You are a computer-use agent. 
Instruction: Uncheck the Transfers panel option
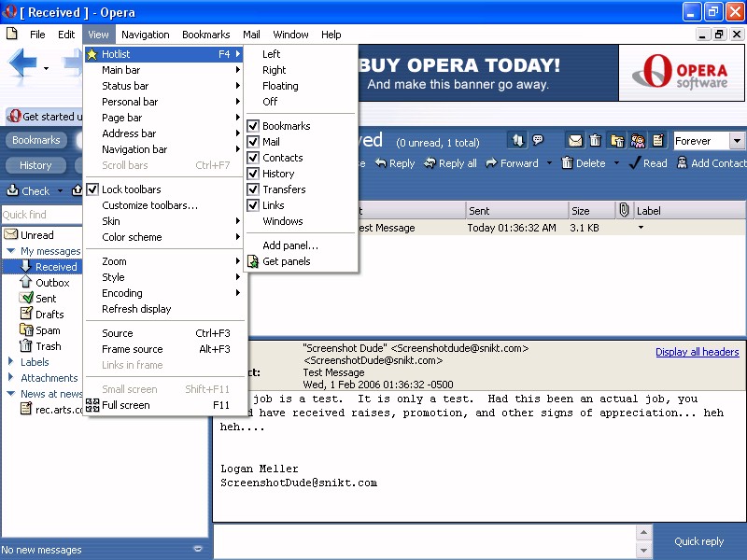point(252,189)
